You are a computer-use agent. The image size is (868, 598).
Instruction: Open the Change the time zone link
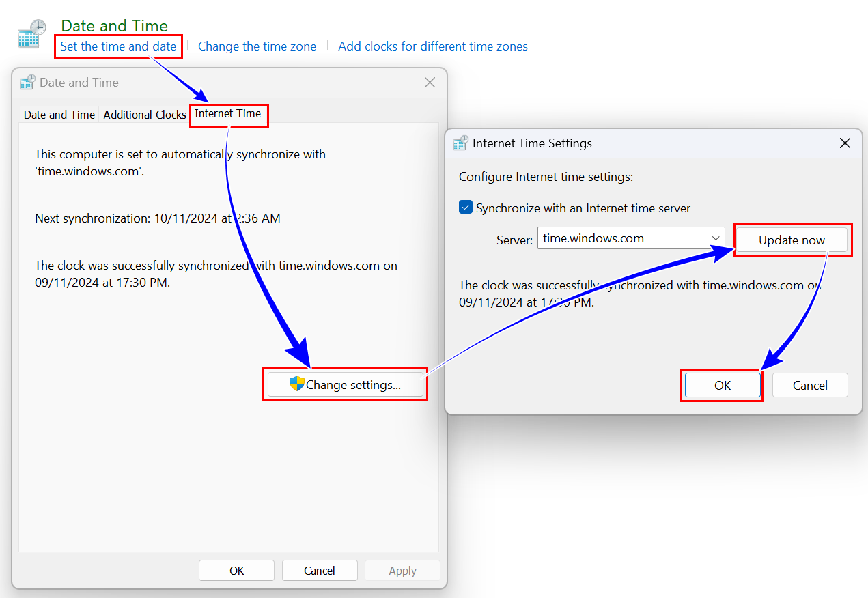[x=257, y=46]
